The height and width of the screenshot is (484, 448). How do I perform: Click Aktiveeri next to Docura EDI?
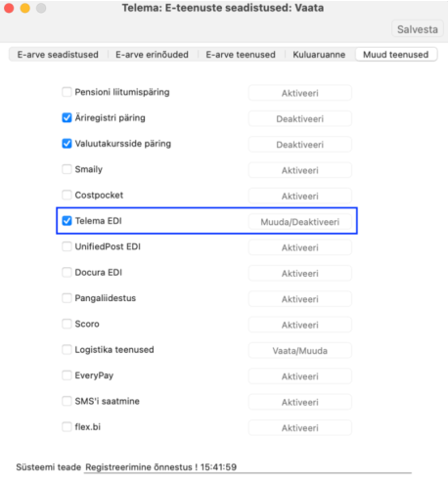(300, 273)
